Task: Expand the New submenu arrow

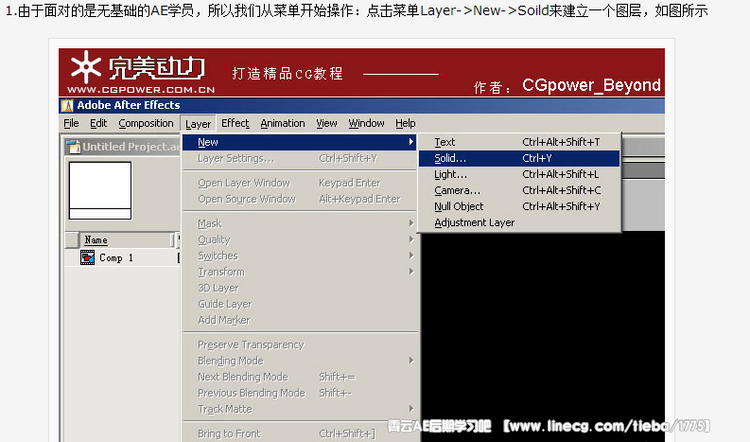Action: pyautogui.click(x=411, y=142)
